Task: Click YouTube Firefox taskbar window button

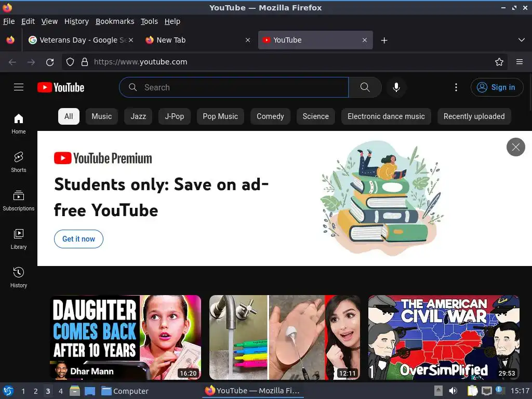Action: point(253,391)
